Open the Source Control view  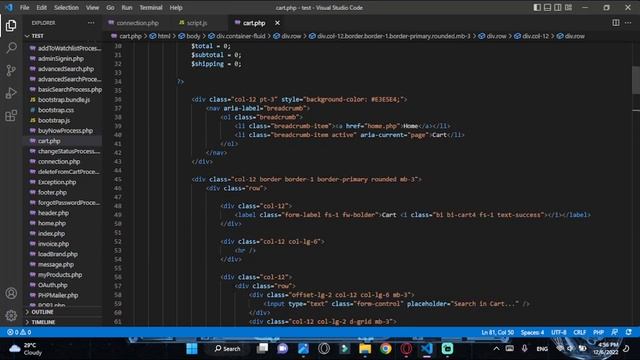click(11, 70)
